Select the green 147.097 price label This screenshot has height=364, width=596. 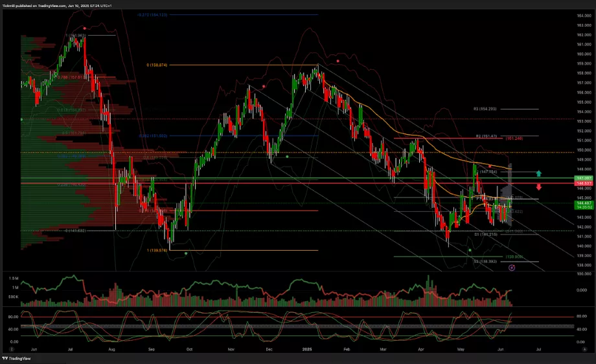pos(584,177)
